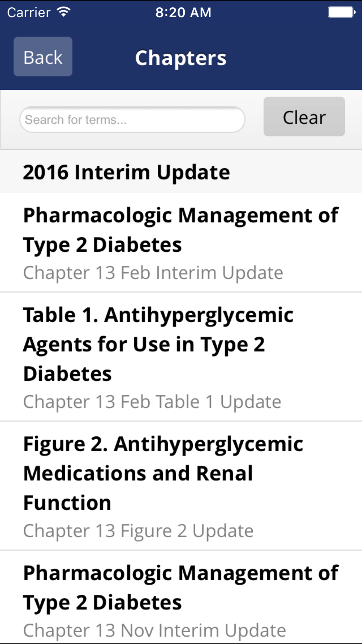Tap Agents for Use in Type 2 line

tap(144, 344)
